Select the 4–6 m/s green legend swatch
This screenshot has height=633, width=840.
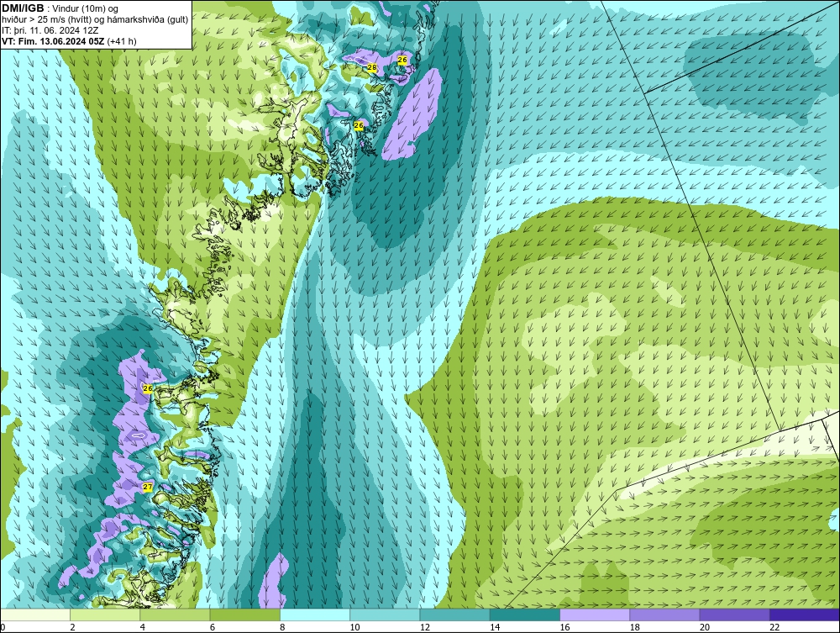point(176,615)
